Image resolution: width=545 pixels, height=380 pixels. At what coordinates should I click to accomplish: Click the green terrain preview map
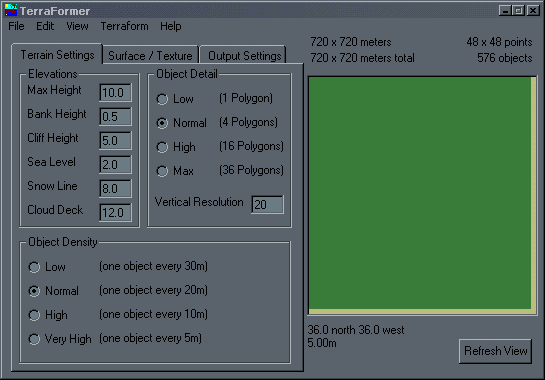[422, 196]
